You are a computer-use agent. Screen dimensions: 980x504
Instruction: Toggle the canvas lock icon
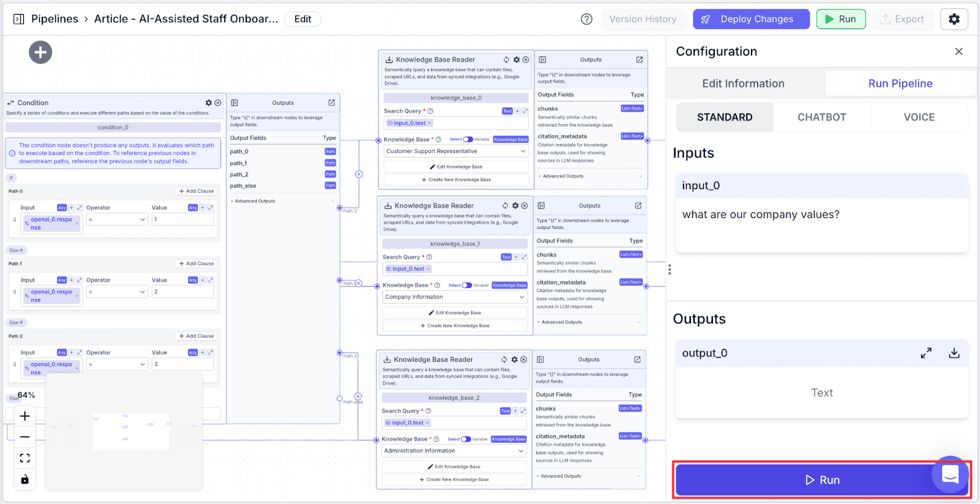tap(25, 479)
